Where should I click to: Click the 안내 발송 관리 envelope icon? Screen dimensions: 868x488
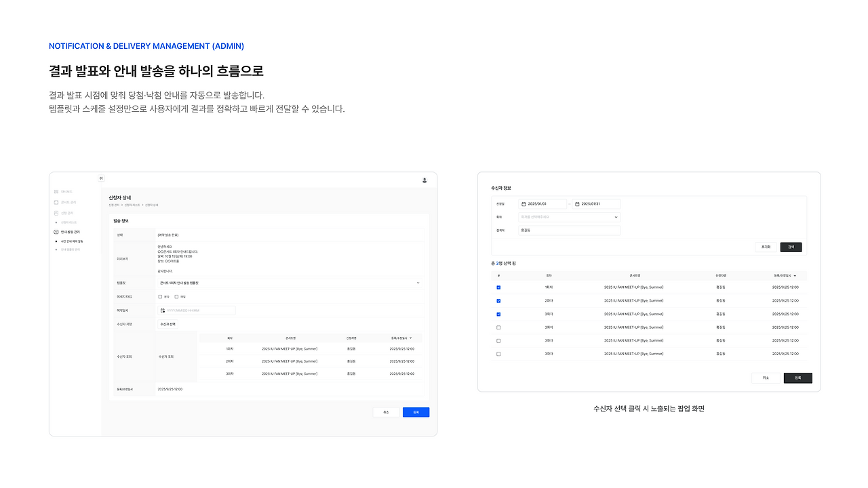(56, 232)
